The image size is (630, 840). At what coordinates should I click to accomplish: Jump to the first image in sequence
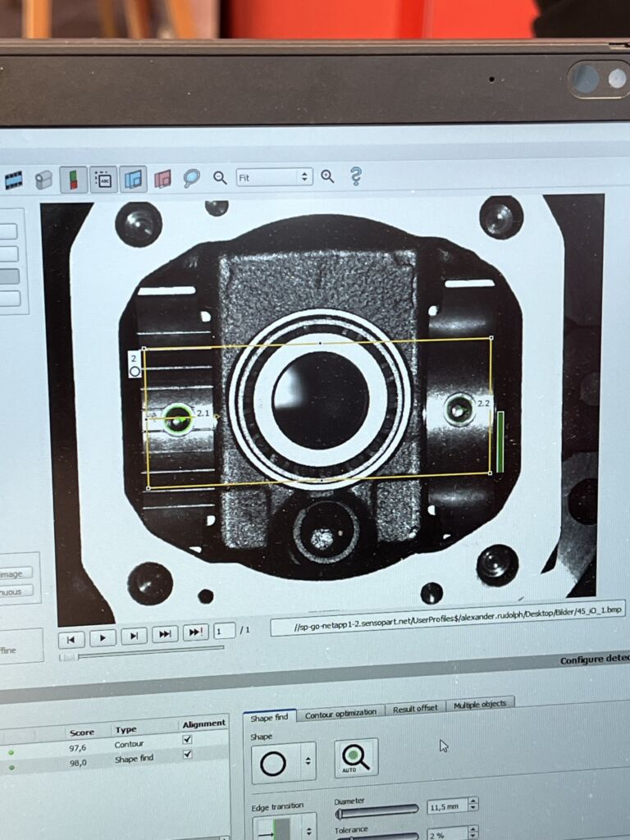point(71,638)
